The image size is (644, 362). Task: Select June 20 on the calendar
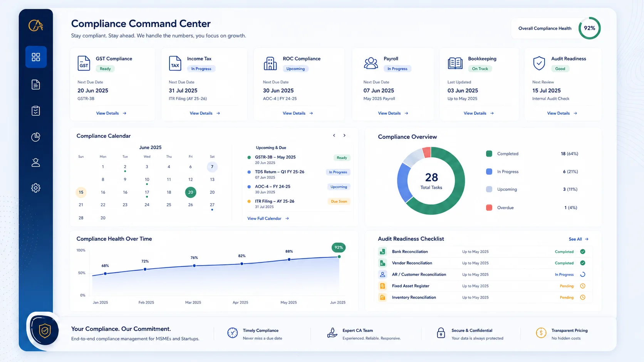[x=191, y=192]
